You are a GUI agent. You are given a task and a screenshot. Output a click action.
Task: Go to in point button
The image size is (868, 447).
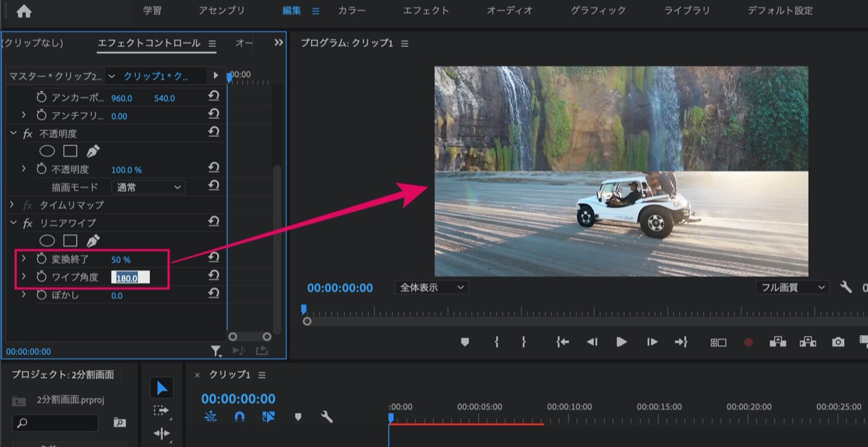(563, 342)
